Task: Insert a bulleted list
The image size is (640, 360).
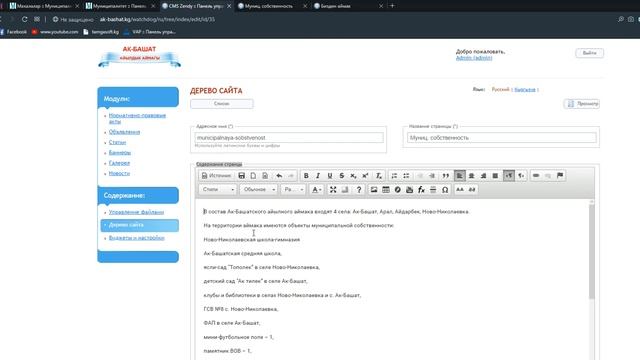Action: point(406,176)
